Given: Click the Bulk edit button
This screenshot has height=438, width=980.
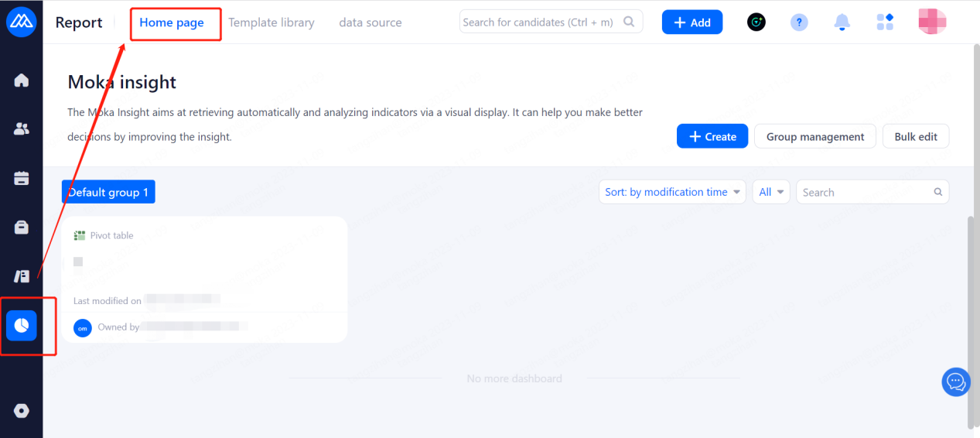Looking at the screenshot, I should (x=916, y=136).
